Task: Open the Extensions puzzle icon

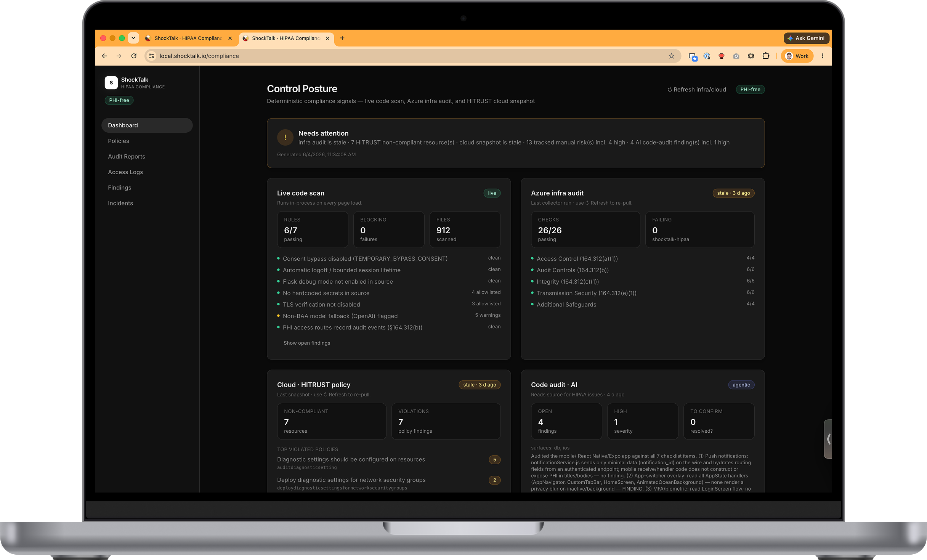Action: pyautogui.click(x=766, y=56)
